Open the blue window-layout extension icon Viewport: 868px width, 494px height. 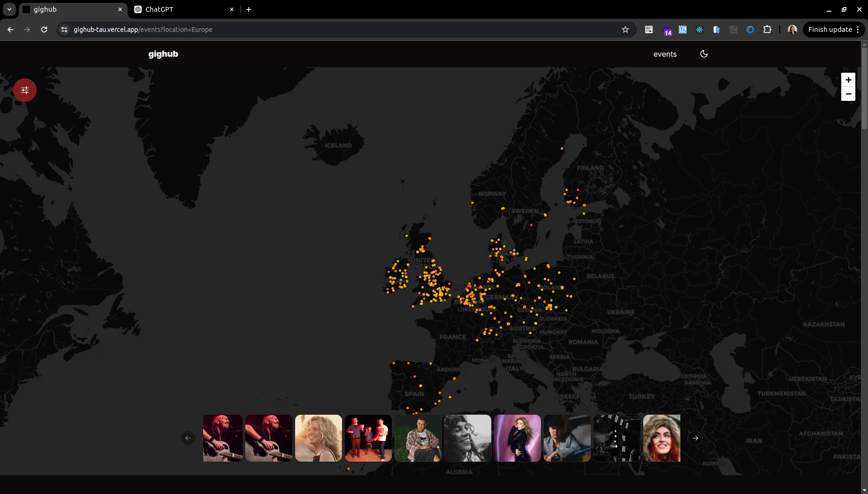[683, 30]
